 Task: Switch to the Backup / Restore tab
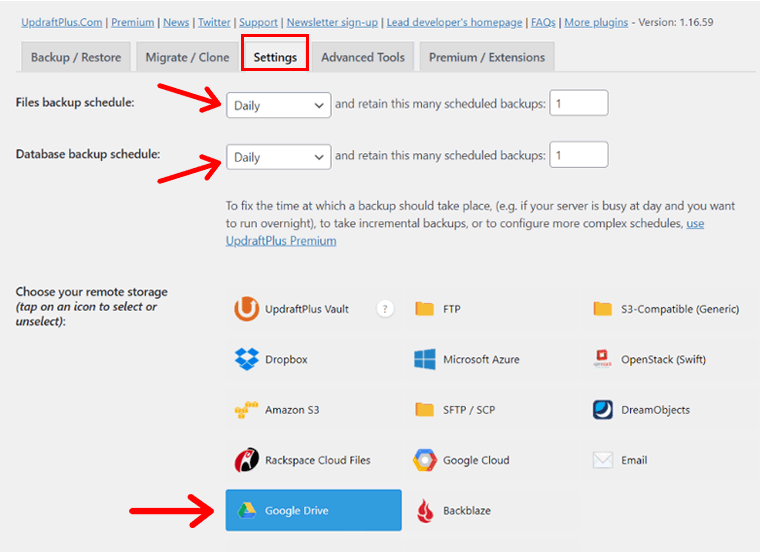point(76,57)
